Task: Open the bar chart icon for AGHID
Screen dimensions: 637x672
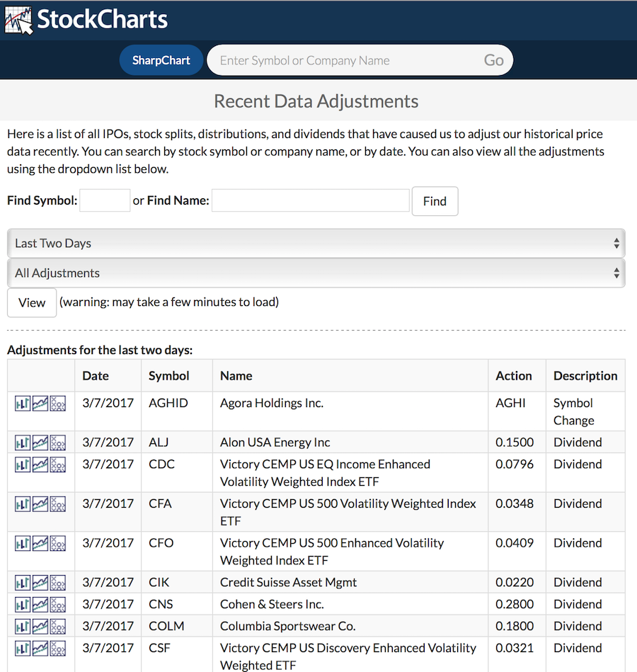Action: point(22,403)
